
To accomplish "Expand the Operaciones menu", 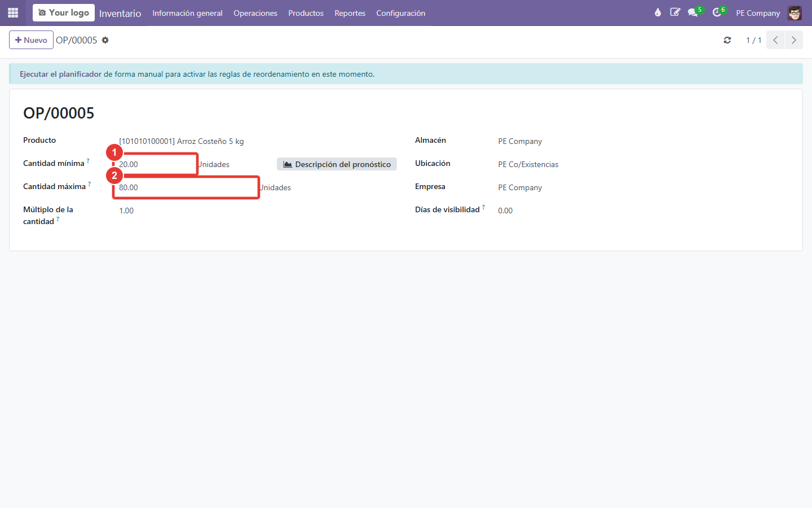I will click(x=255, y=13).
